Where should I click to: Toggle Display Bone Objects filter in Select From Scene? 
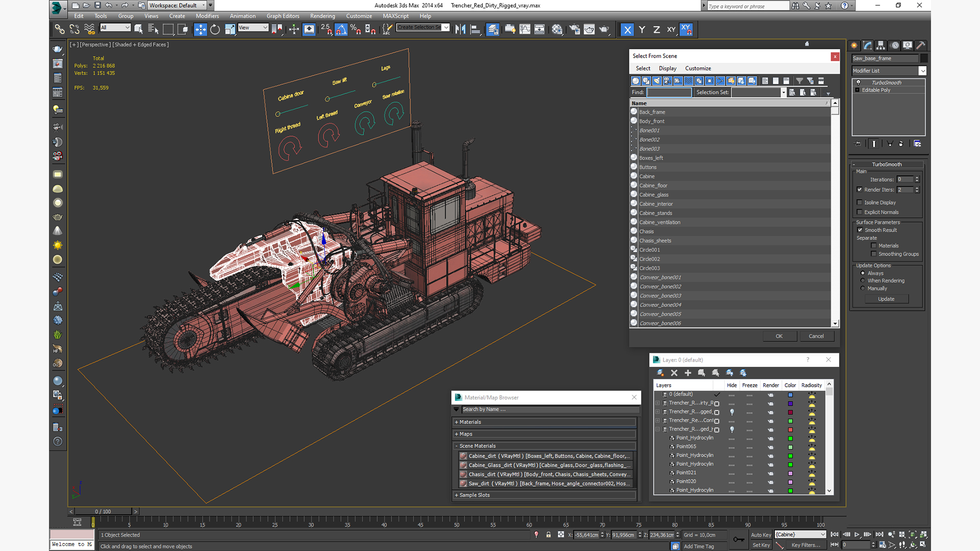coord(720,81)
